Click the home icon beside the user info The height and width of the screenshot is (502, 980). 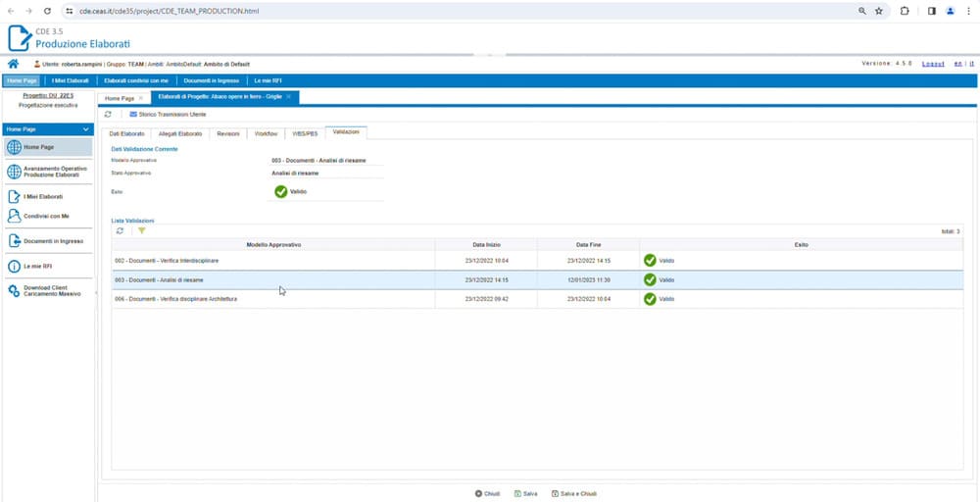pos(13,64)
